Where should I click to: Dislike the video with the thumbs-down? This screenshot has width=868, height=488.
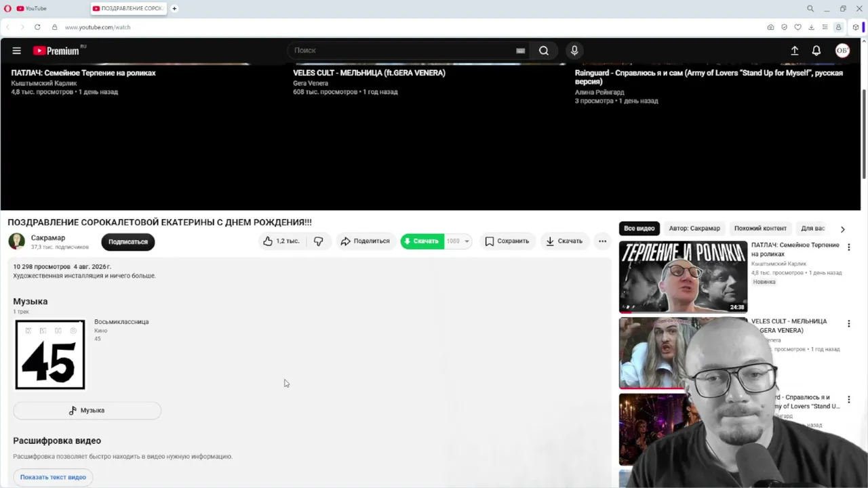pyautogui.click(x=318, y=241)
